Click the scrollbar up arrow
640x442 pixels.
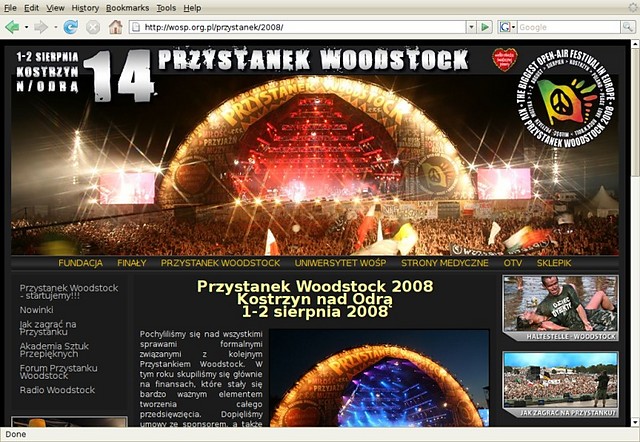(x=636, y=44)
